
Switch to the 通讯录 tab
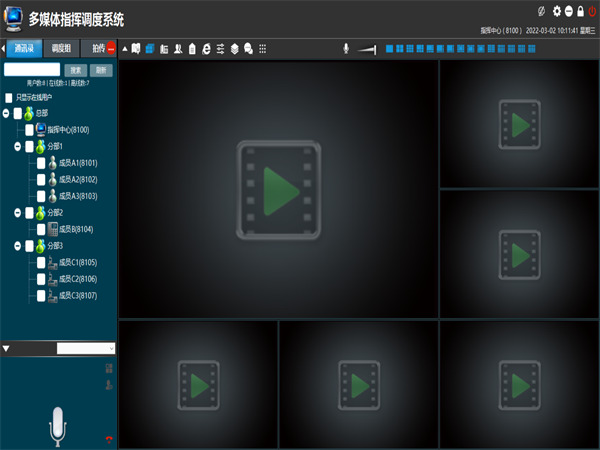coord(27,48)
